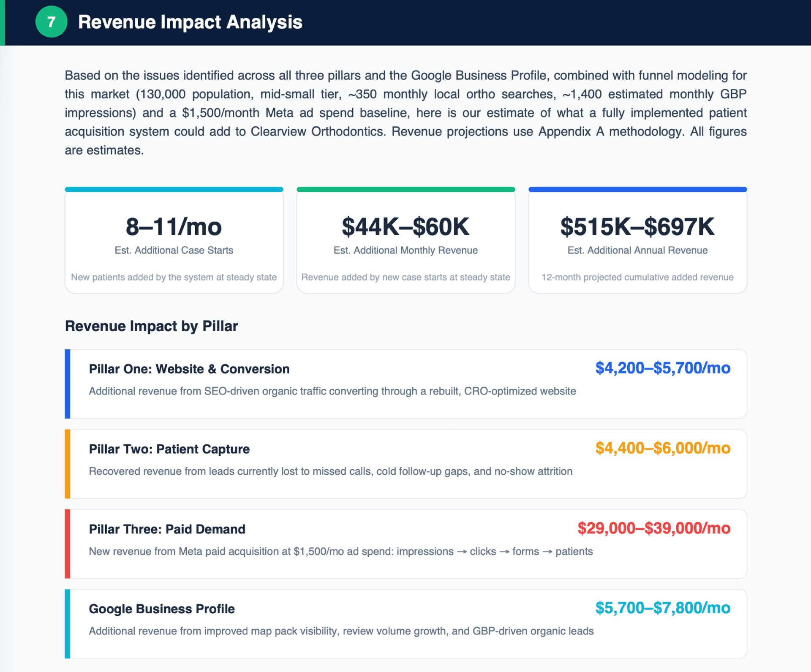
Task: Click 'Est. Additional Annual Revenue' label
Action: click(637, 250)
